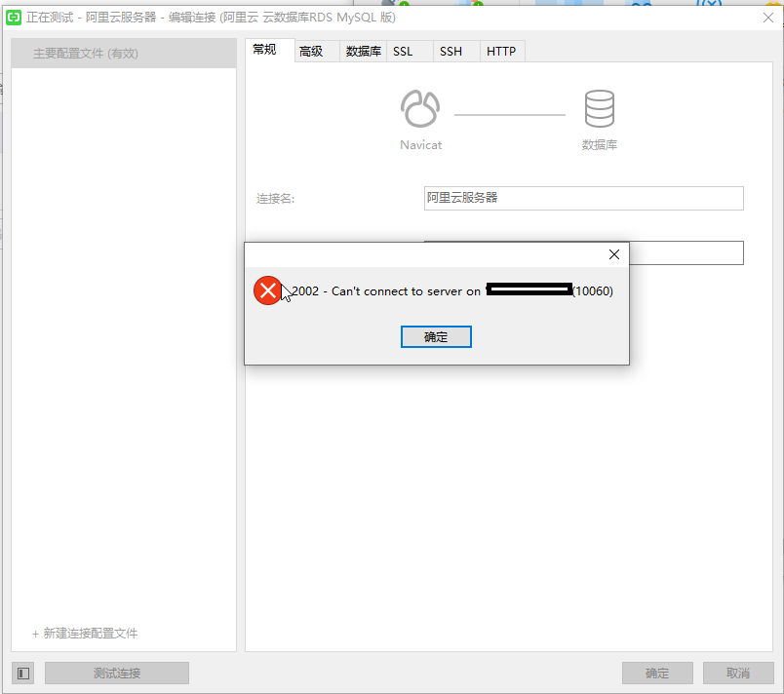The image size is (784, 694).
Task: Switch to the 常规 tab
Action: [269, 50]
